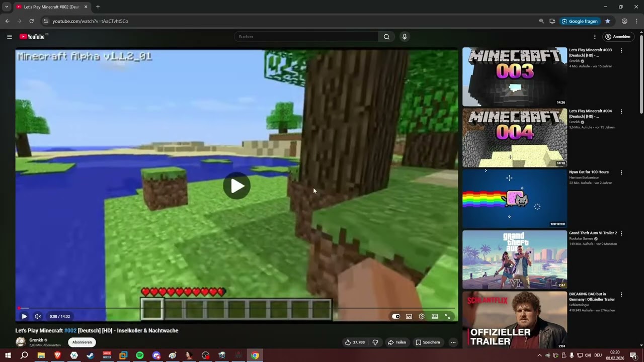
Task: Start voice search with the microphone
Action: click(404, 37)
